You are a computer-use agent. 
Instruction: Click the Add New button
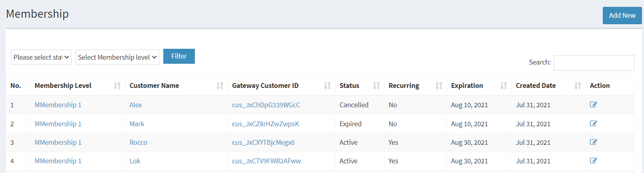(x=622, y=15)
